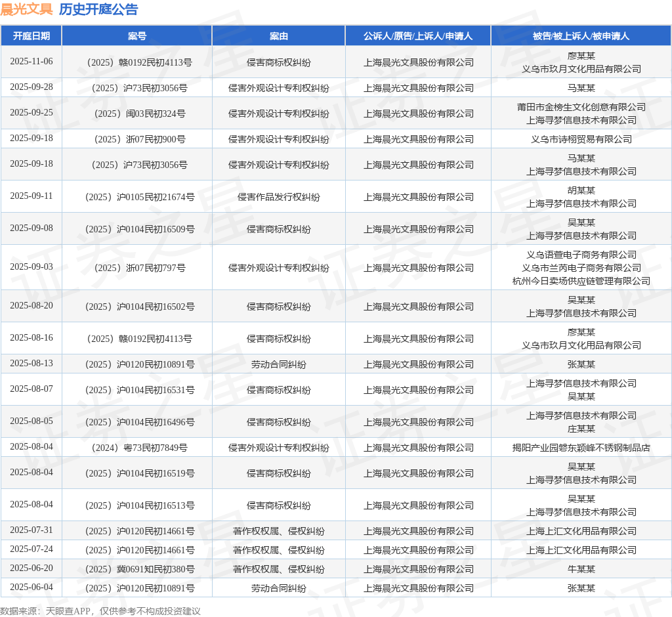672x617 pixels.
Task: Select the date 2025-08-20
Action: [31, 306]
